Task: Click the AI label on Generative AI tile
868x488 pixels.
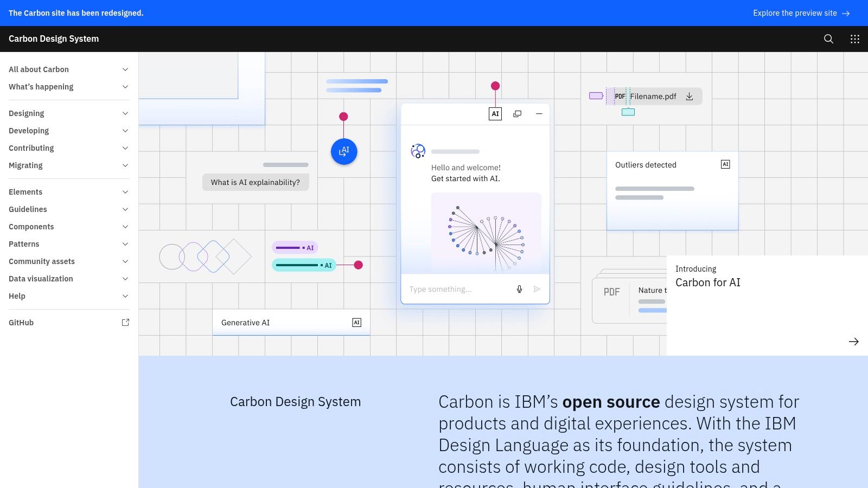Action: click(x=356, y=323)
